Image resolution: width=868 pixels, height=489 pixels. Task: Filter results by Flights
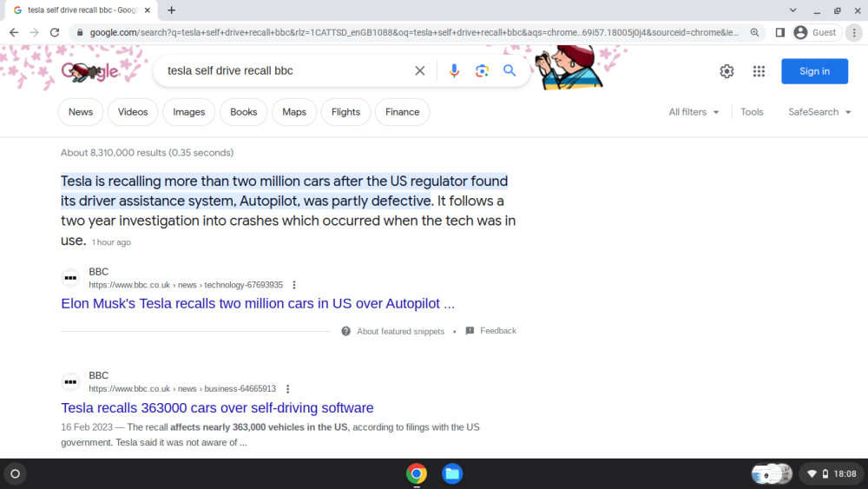[346, 112]
